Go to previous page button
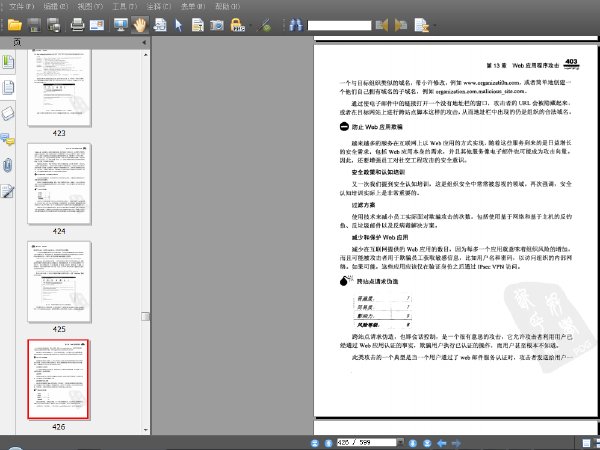The width and height of the screenshot is (600, 450). pos(328,443)
